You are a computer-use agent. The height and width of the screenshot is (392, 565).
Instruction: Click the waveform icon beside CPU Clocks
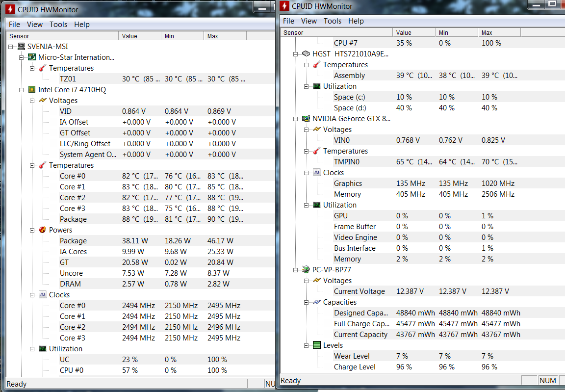pyautogui.click(x=43, y=295)
